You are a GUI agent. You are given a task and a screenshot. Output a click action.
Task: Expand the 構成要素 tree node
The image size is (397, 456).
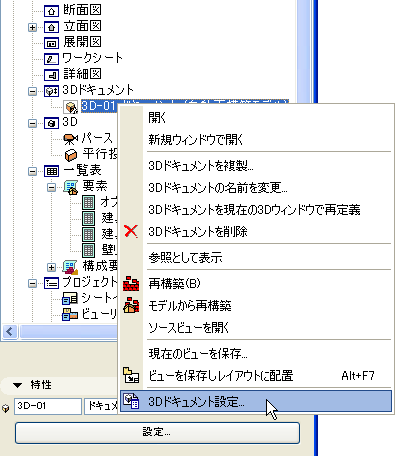pos(51,267)
